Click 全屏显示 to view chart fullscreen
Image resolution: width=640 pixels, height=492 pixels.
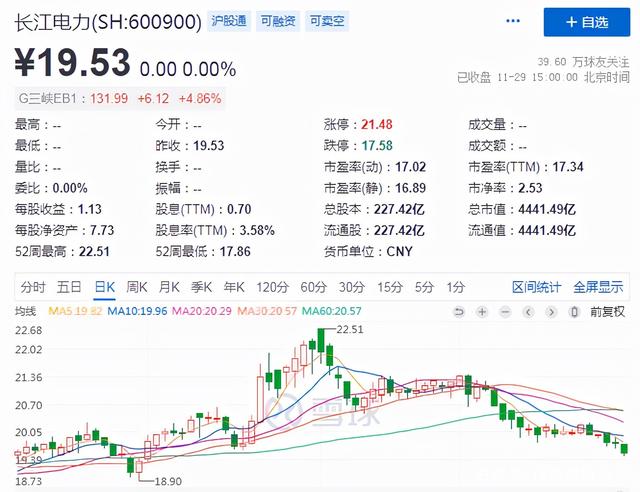[x=598, y=287]
